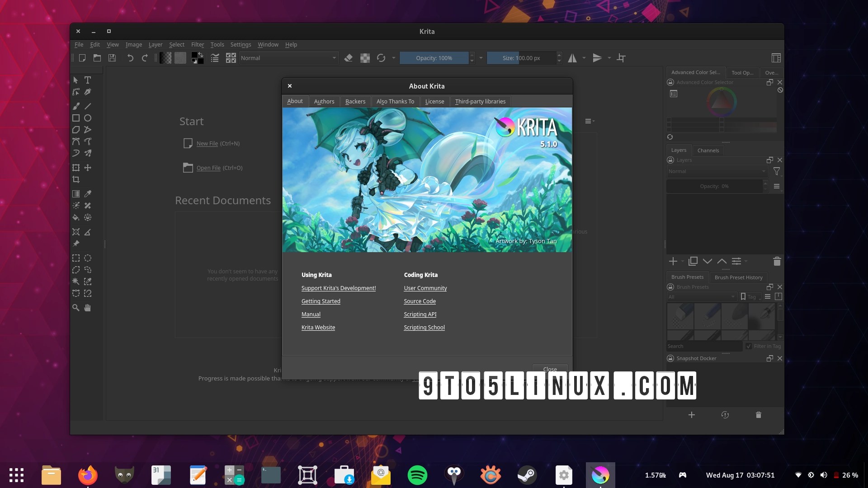Pick a color with the Color Sampler tool
This screenshot has height=488, width=868.
pos(88,193)
